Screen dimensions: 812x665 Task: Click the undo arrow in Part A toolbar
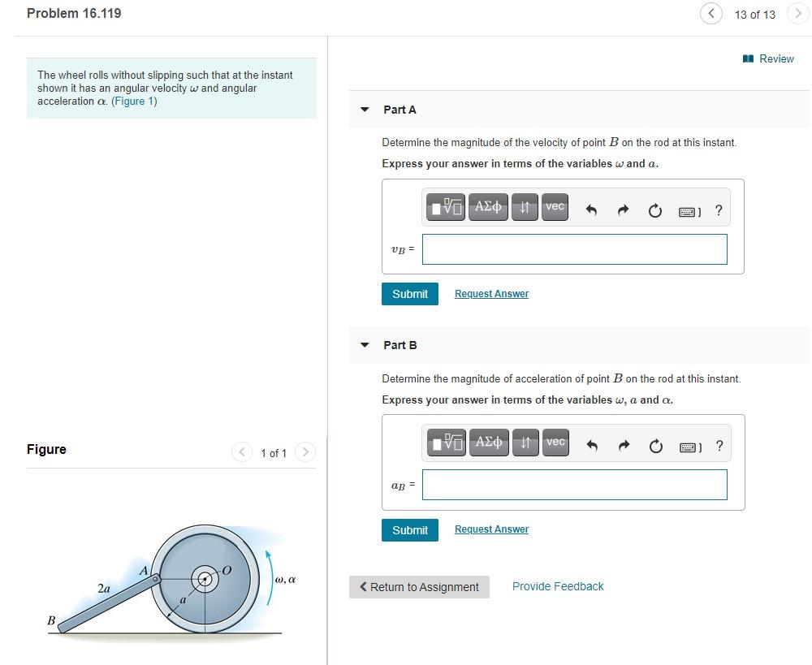point(591,209)
